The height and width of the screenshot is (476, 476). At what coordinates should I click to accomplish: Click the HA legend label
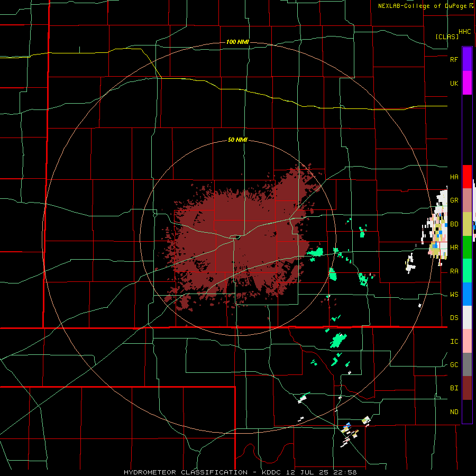tap(454, 177)
